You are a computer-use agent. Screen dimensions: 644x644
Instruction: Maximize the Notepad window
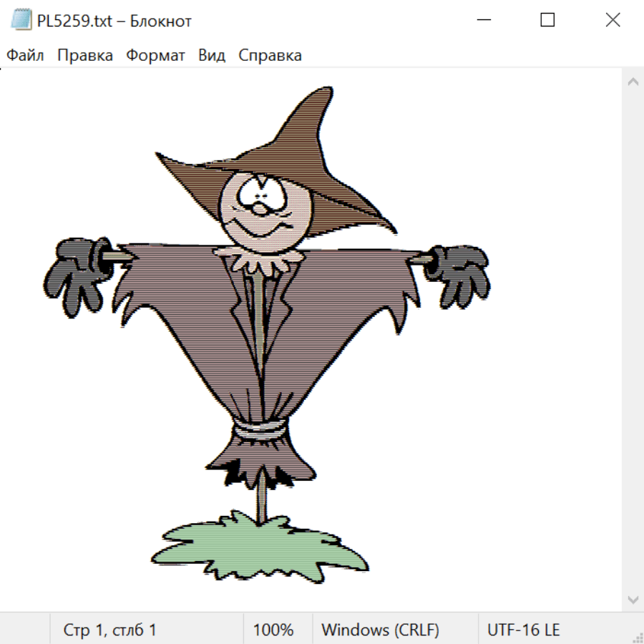547,21
